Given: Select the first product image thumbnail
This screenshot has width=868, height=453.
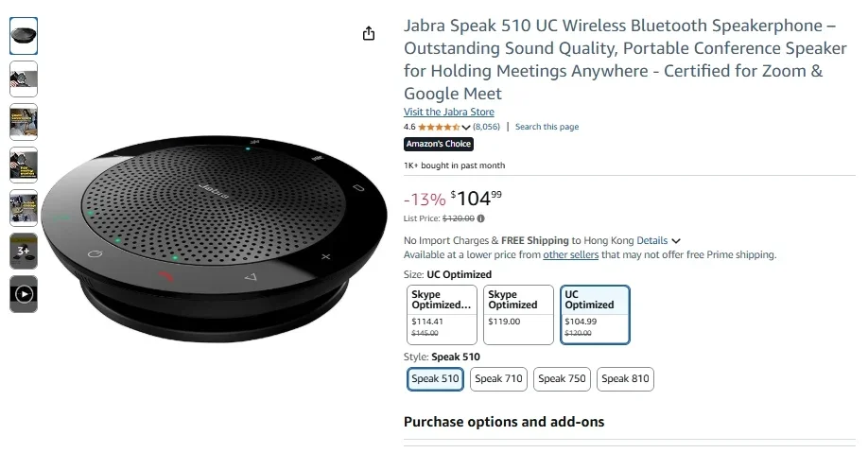Looking at the screenshot, I should coord(24,36).
